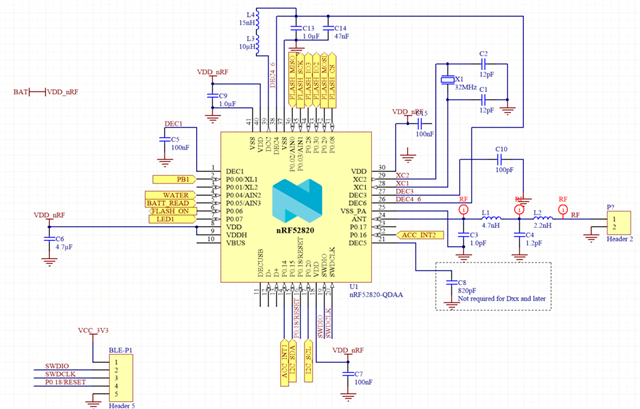Viewport: 640px width, 409px height.
Task: Click the 47nF value of C14
Action: 342,36
